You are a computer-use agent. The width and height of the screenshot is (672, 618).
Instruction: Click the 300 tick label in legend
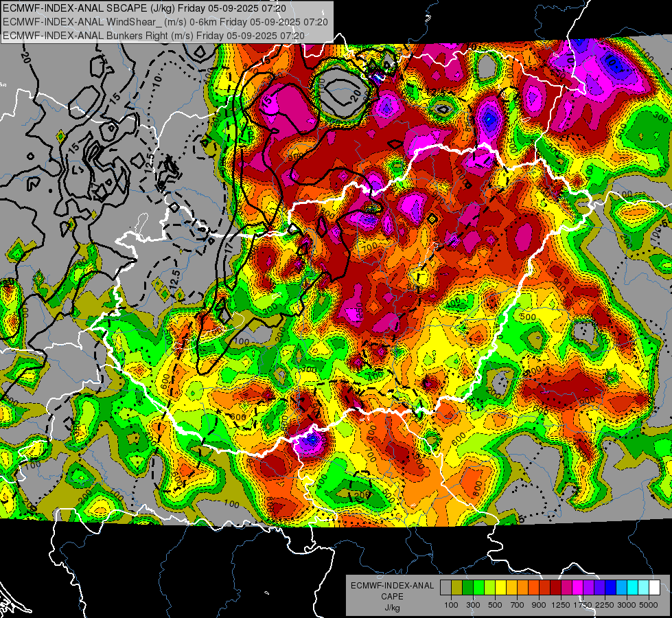[x=473, y=605]
